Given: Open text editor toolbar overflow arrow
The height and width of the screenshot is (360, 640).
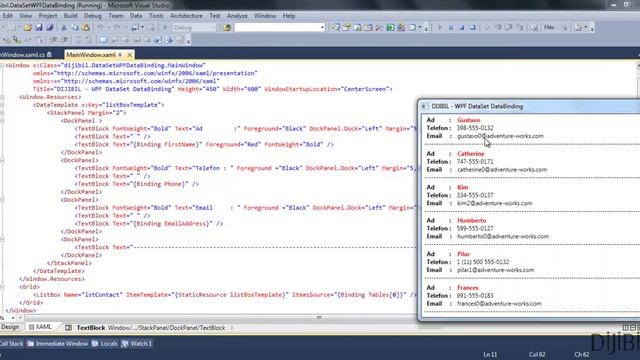Looking at the screenshot, I should [x=189, y=40].
